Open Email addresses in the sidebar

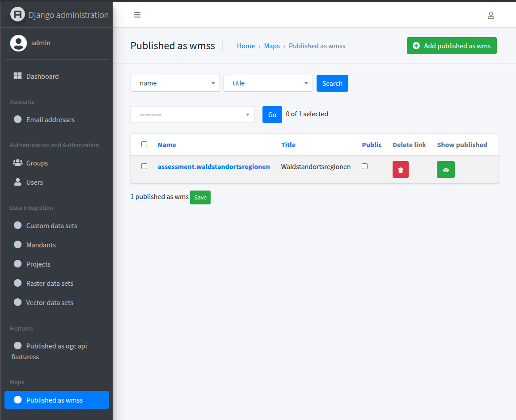point(57,120)
